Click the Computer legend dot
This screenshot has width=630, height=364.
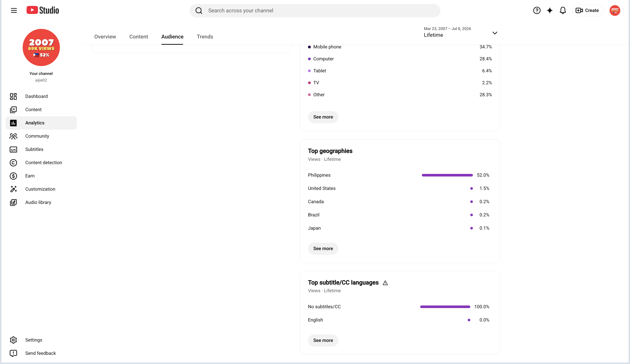[x=309, y=59]
